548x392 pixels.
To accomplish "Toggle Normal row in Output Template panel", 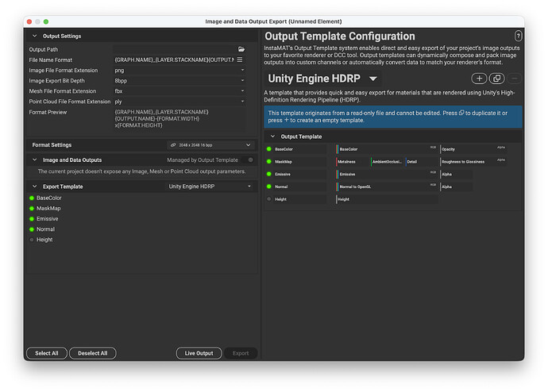I will click(268, 186).
